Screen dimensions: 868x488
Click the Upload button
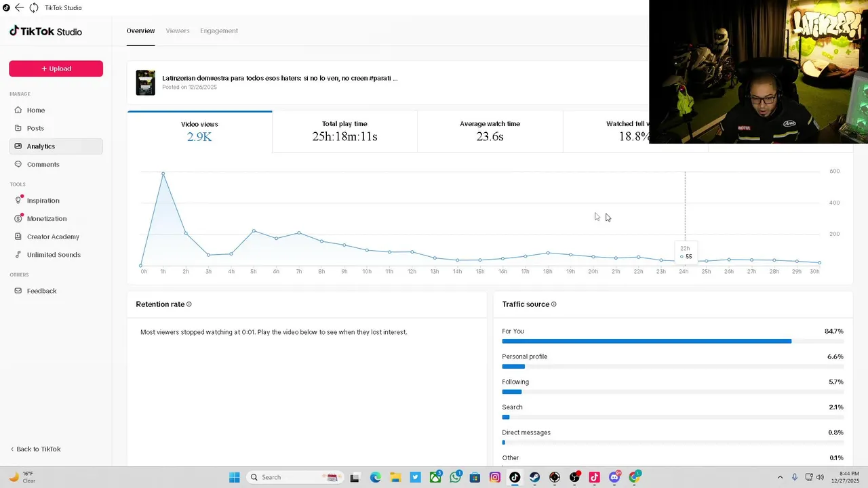[x=56, y=68]
